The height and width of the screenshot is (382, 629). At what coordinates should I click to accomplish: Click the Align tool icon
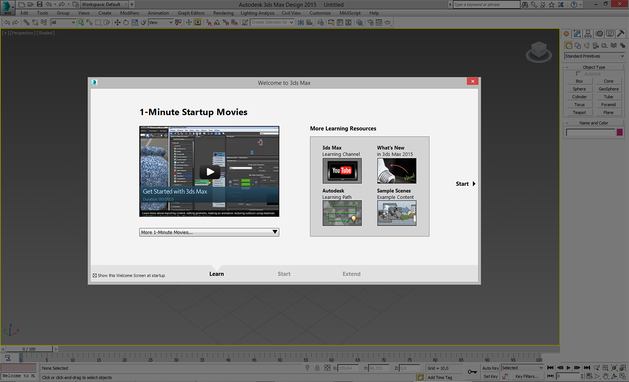point(309,22)
